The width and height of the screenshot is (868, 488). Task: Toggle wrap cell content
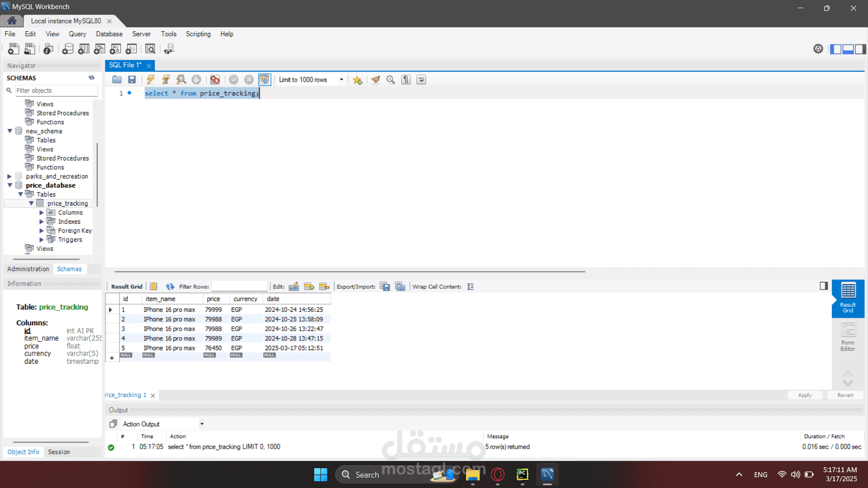point(471,286)
